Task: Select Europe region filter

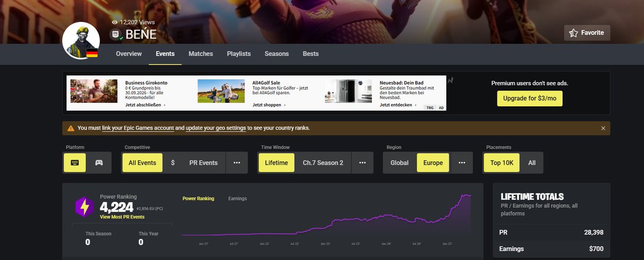Action: pos(433,163)
